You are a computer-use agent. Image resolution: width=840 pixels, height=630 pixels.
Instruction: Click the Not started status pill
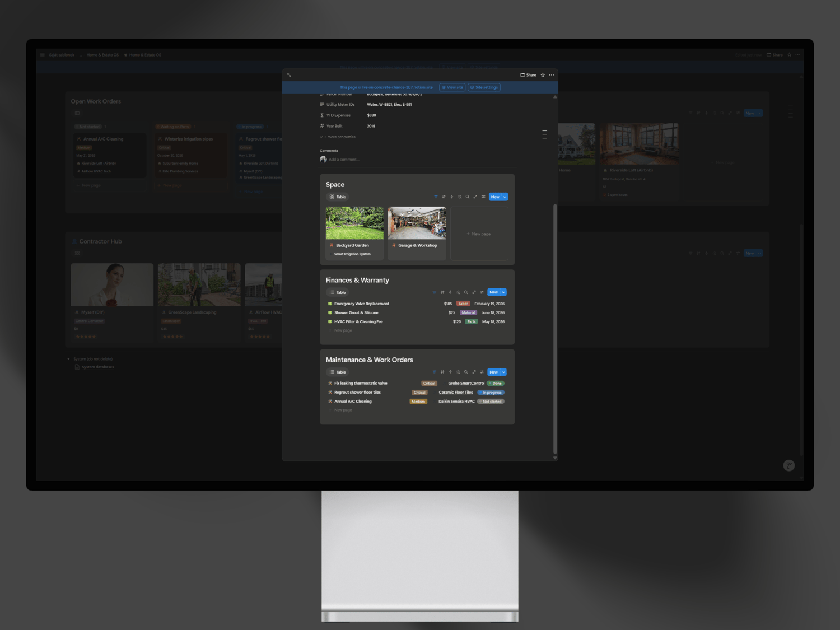click(491, 402)
